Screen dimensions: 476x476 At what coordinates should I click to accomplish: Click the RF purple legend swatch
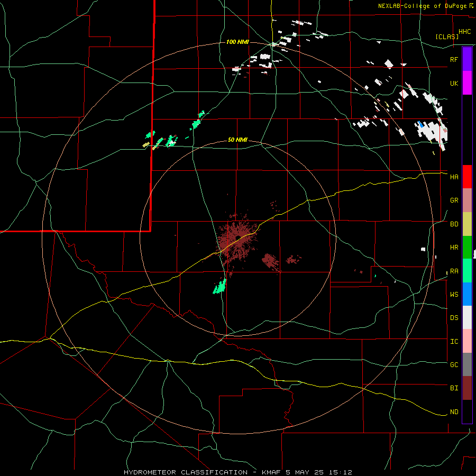pos(467,59)
